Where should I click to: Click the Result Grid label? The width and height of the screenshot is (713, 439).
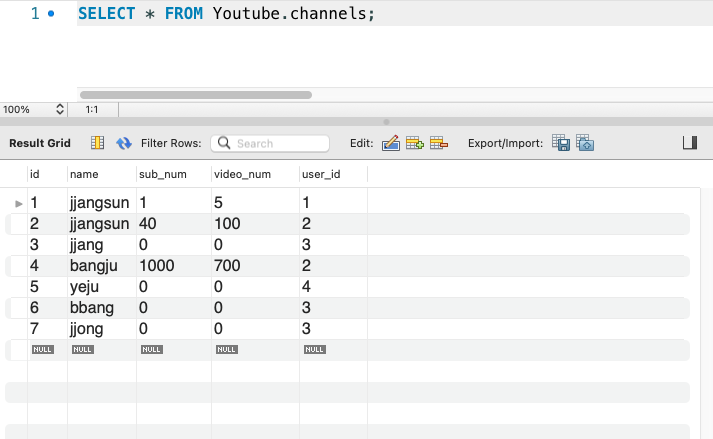(40, 143)
